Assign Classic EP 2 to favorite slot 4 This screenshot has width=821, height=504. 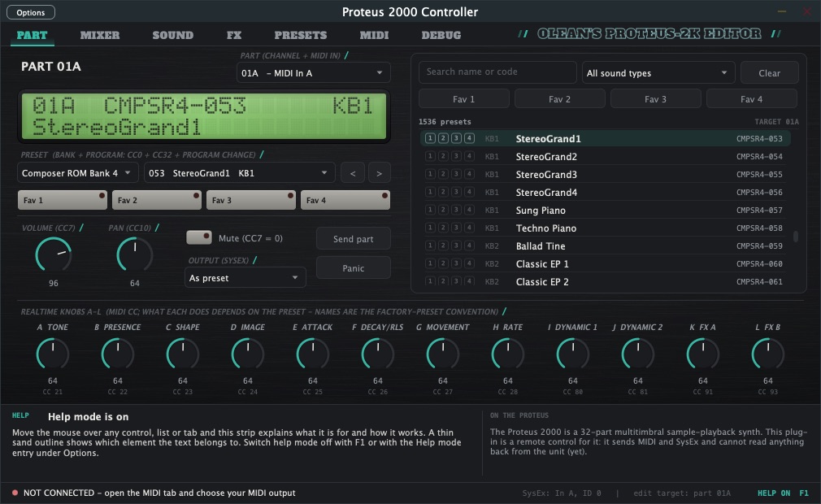click(x=469, y=281)
